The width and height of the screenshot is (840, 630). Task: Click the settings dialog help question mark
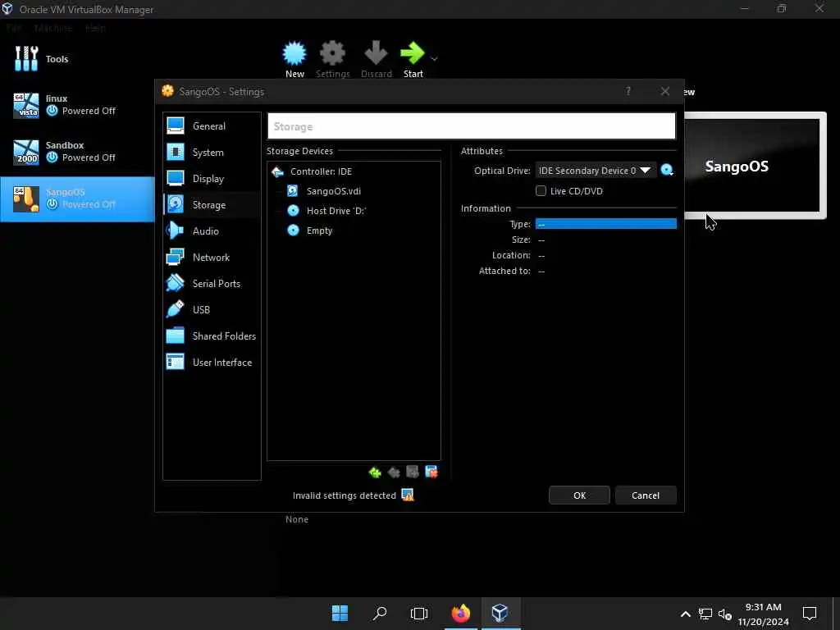coord(628,91)
